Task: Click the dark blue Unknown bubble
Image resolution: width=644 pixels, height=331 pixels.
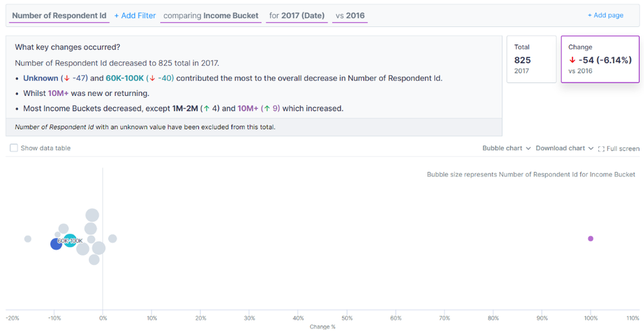Action: pyautogui.click(x=56, y=244)
